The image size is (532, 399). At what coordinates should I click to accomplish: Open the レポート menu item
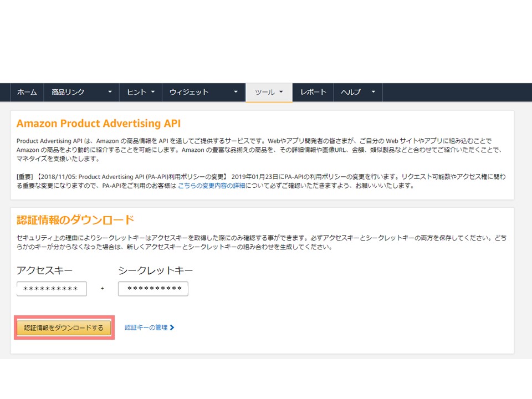tap(313, 93)
